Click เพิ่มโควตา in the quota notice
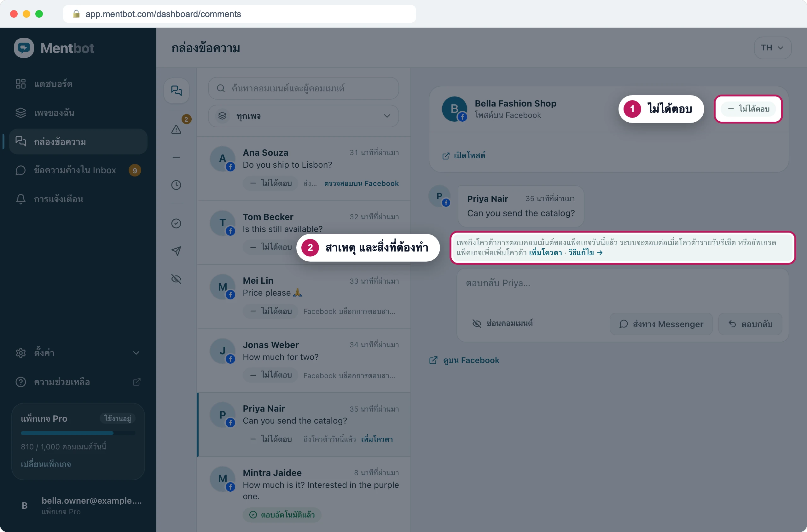This screenshot has height=532, width=807. pyautogui.click(x=545, y=253)
